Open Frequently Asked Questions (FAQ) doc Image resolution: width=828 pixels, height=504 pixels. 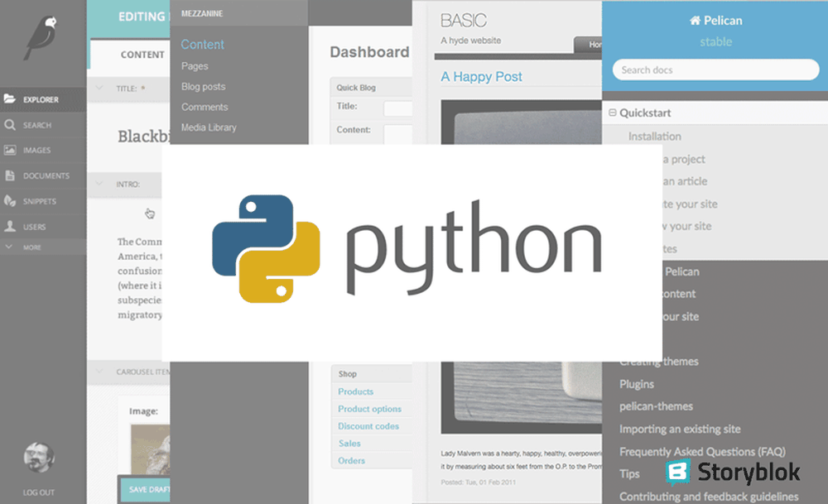tap(702, 452)
